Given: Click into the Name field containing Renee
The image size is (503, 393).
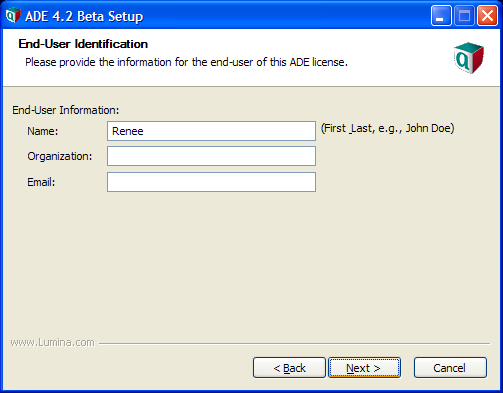Looking at the screenshot, I should point(211,131).
